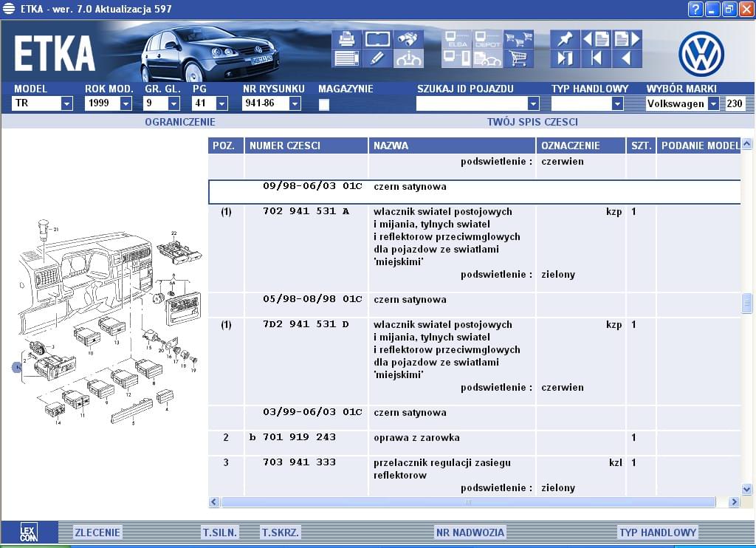Image resolution: width=756 pixels, height=548 pixels.
Task: Click the ZLECENIE status bar item
Action: (x=97, y=532)
